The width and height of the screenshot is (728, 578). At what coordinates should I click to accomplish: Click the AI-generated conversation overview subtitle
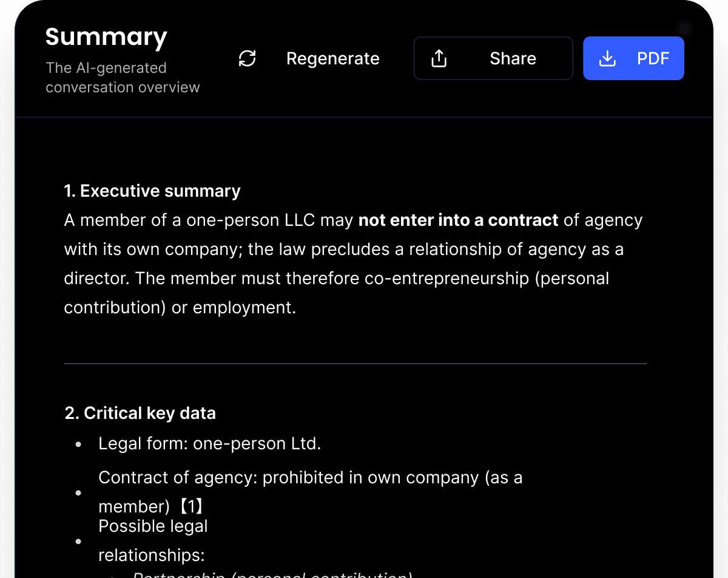[123, 78]
